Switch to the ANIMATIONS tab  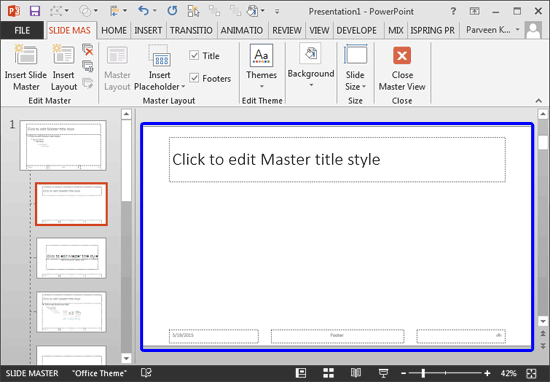tap(242, 31)
